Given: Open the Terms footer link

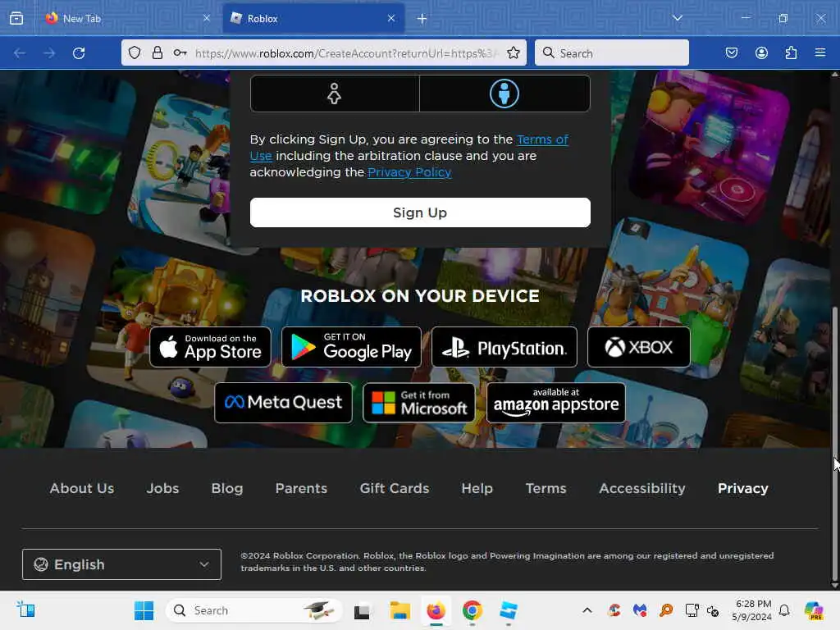Looking at the screenshot, I should point(546,489).
